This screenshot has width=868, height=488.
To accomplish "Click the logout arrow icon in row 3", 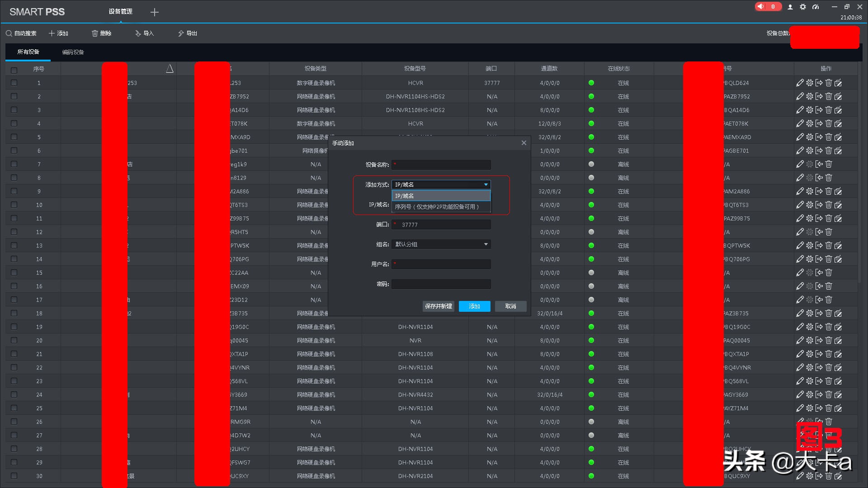I will 819,110.
